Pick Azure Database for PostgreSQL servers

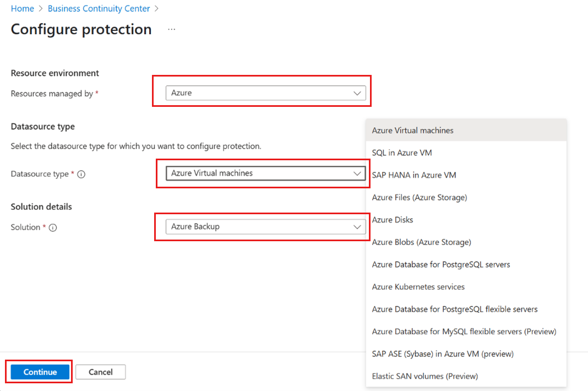click(466, 264)
